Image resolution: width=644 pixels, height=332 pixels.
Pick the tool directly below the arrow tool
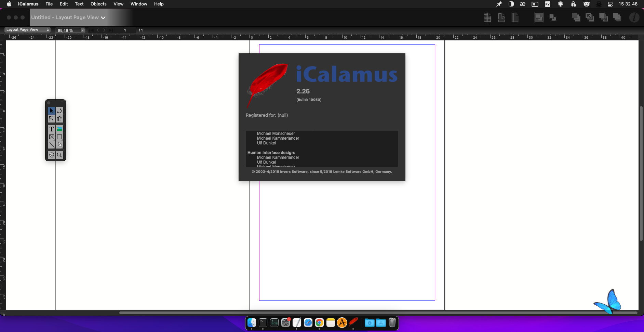click(51, 119)
